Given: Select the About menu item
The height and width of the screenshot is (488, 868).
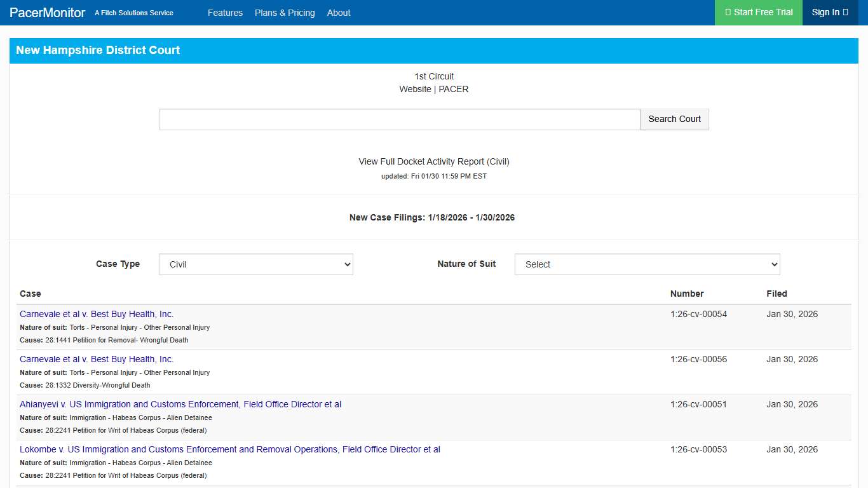Looking at the screenshot, I should coord(339,13).
